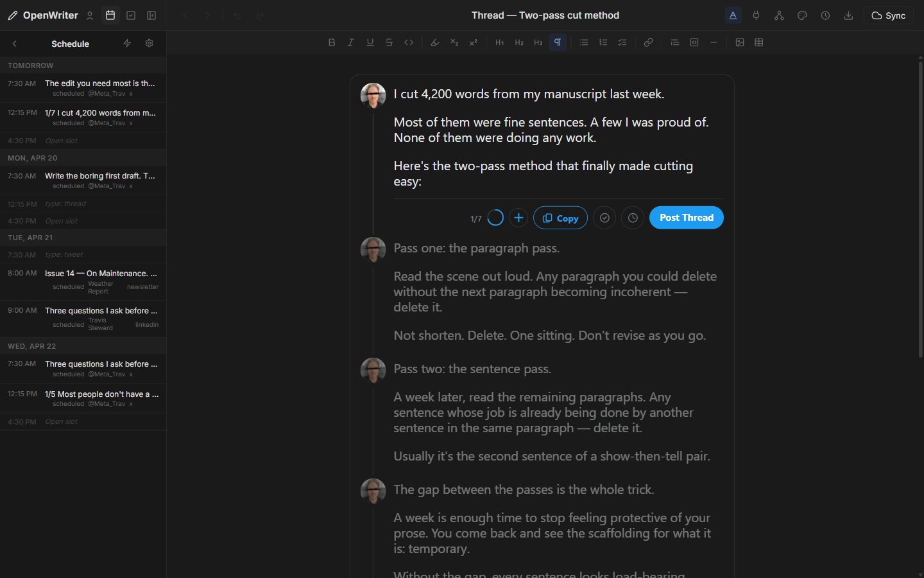Expand the Open slot under Tomorrow
The image size is (924, 578).
pyautogui.click(x=83, y=140)
